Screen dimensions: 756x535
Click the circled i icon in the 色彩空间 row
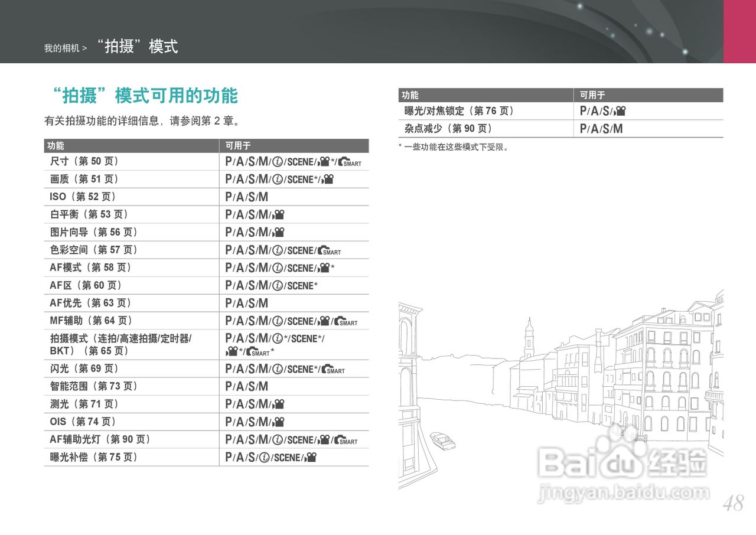tap(277, 250)
